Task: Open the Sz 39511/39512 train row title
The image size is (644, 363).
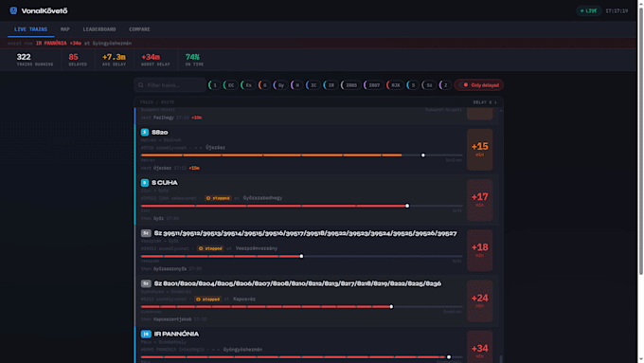Action: (x=306, y=233)
